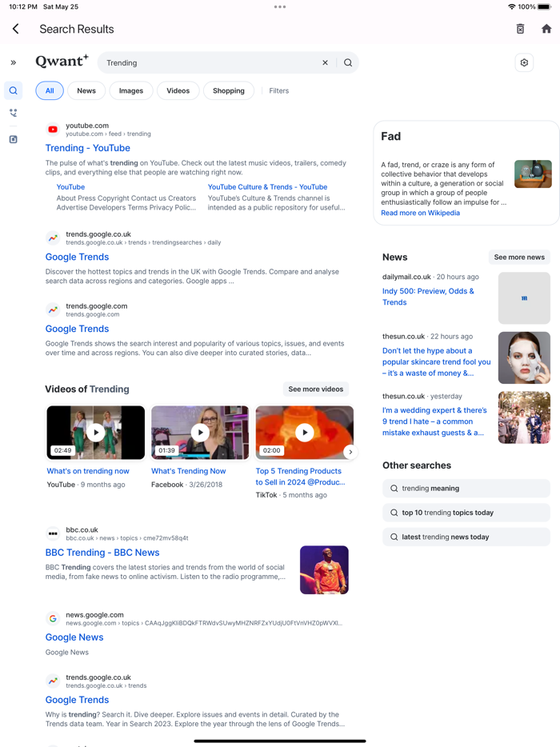
Task: Tap the Wi-Fi status icon
Action: (511, 6)
